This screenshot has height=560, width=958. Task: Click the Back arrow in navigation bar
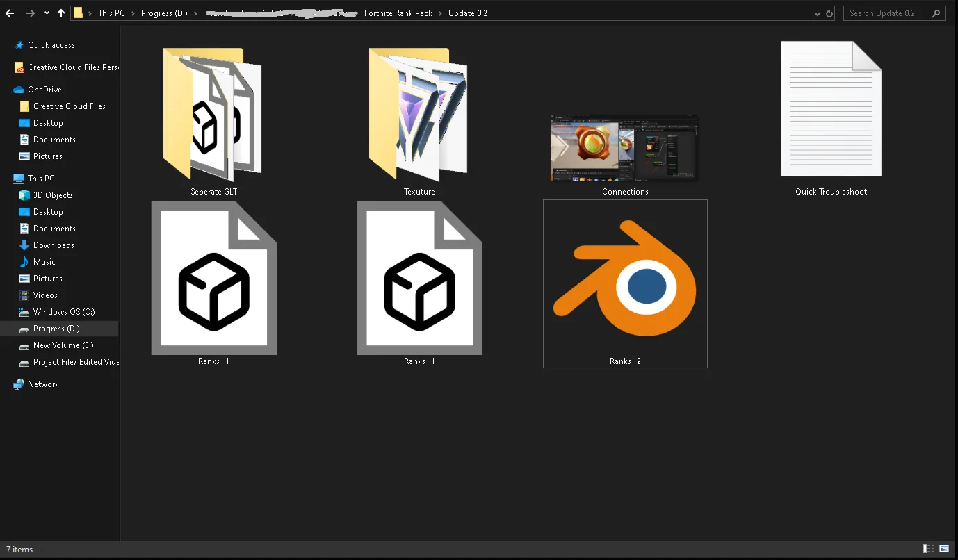10,13
